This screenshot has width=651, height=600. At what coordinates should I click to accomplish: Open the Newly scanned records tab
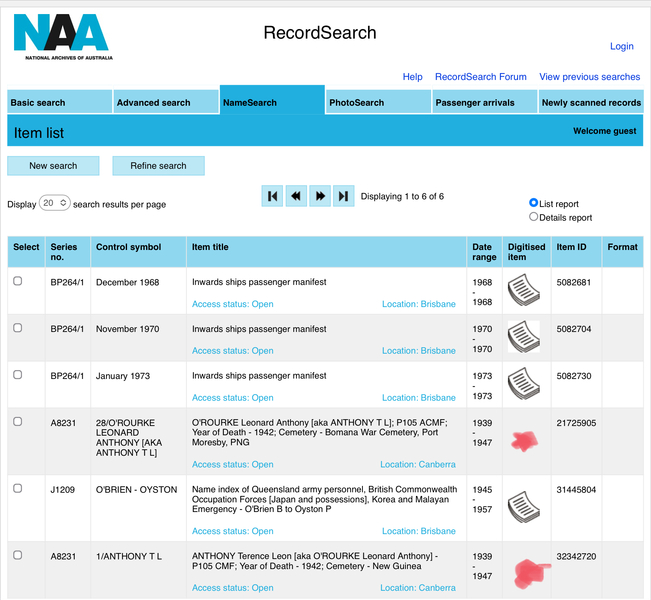[x=591, y=102]
